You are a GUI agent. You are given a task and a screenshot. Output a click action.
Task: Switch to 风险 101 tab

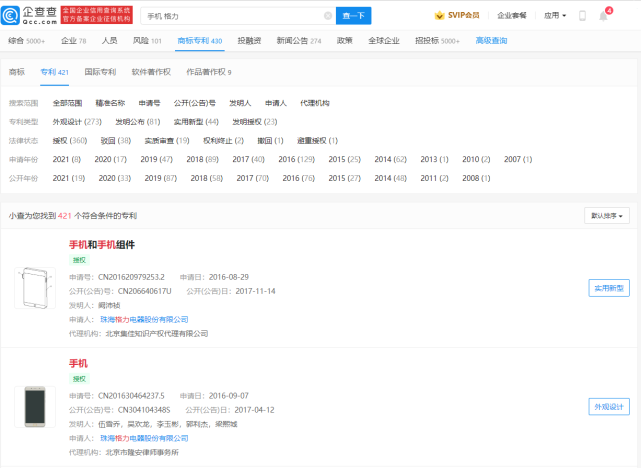point(147,40)
